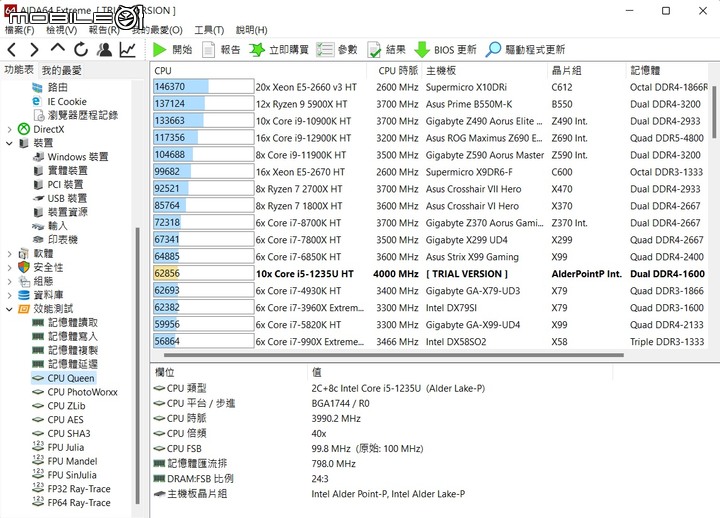
Task: Open 結果 results toolbar icon
Action: click(374, 50)
